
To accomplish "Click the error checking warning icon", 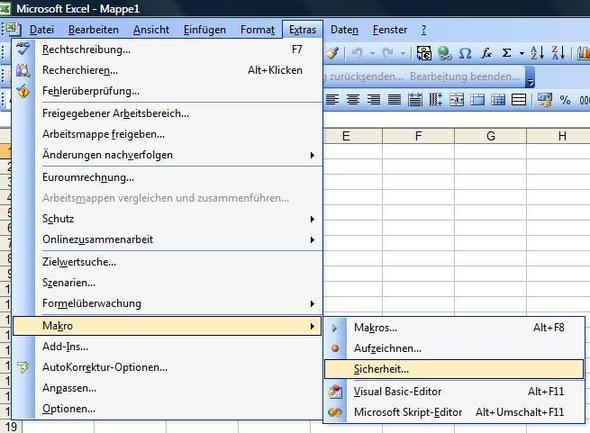I will (23, 91).
